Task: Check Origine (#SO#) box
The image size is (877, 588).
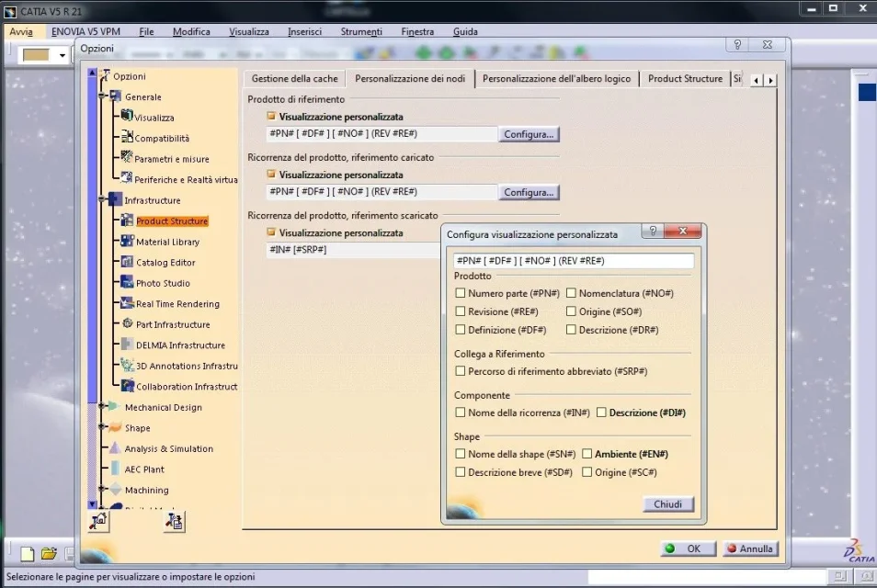Action: pos(571,311)
